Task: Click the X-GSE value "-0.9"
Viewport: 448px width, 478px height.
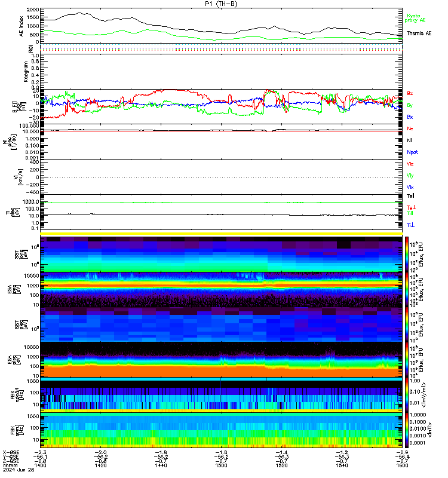Action: click(402, 452)
